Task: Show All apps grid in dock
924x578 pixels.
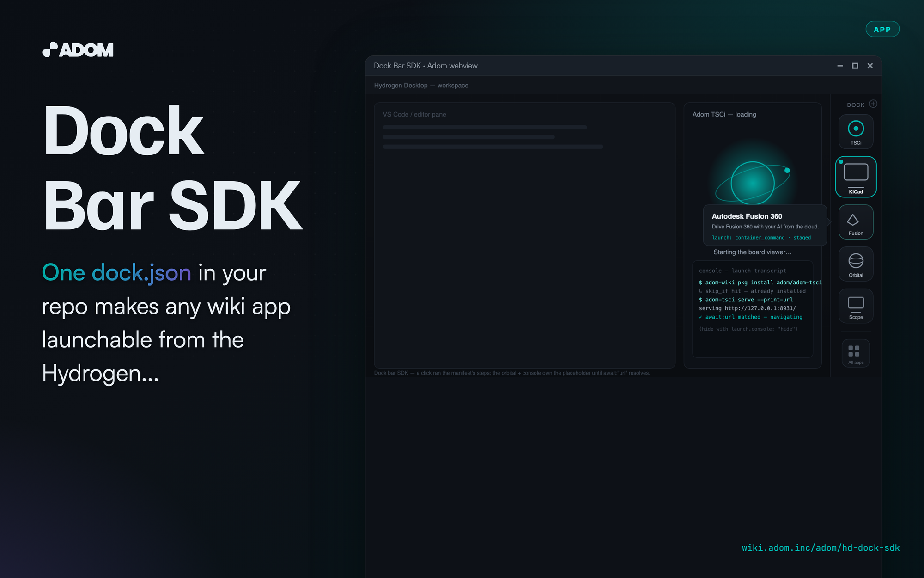Action: click(x=856, y=354)
